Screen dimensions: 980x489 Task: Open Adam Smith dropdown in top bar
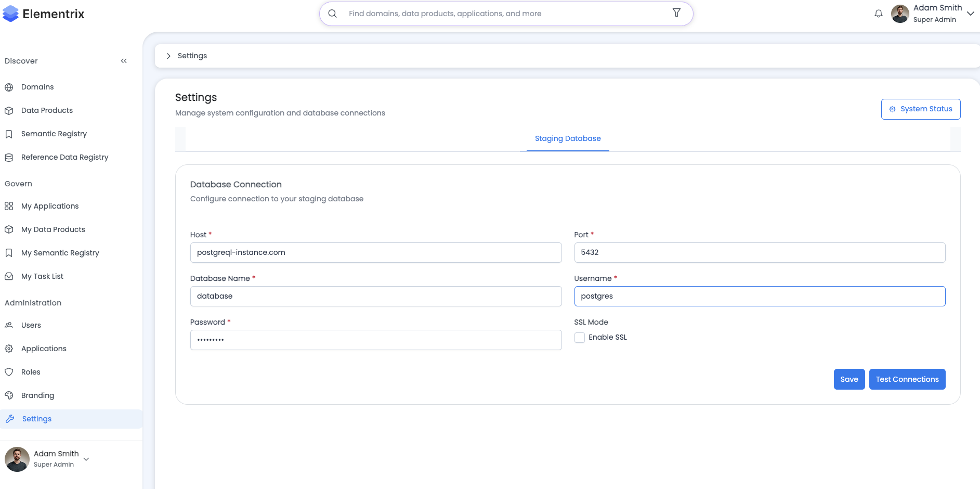pyautogui.click(x=970, y=14)
